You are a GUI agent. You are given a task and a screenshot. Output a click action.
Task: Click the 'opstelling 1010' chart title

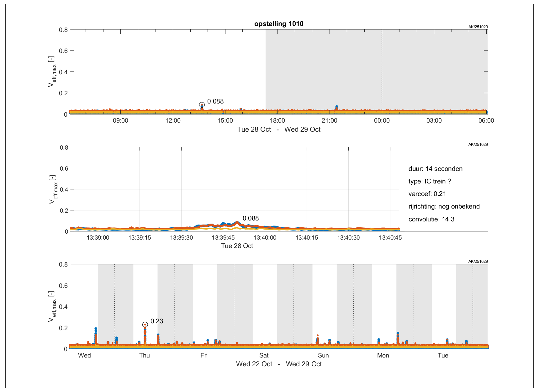click(278, 24)
